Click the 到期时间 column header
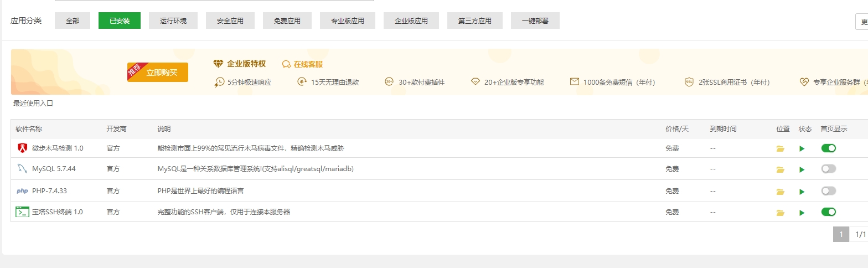The width and height of the screenshot is (868, 268). [723, 129]
